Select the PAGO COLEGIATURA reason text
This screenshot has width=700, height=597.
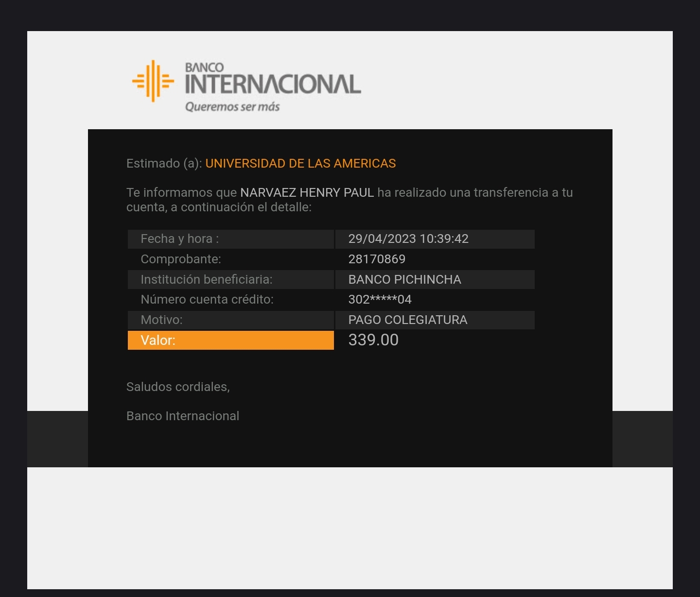pos(407,320)
